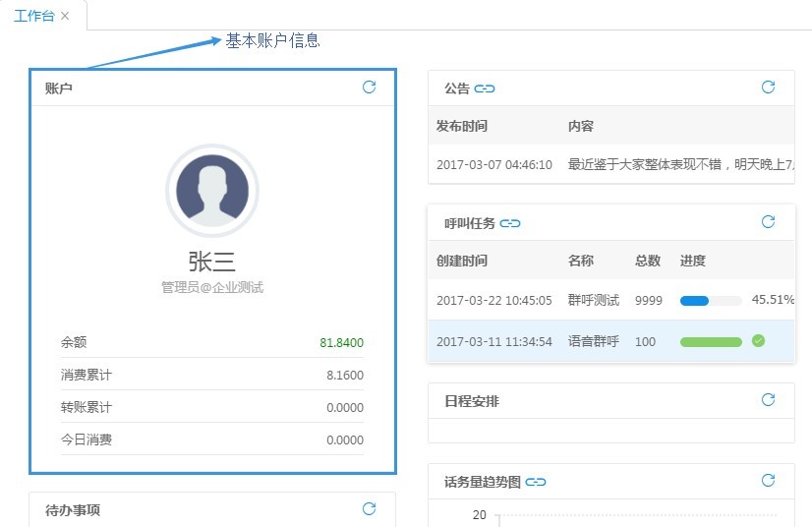Refresh the 日程安排 schedule panel
This screenshot has width=812, height=527.
(x=768, y=400)
